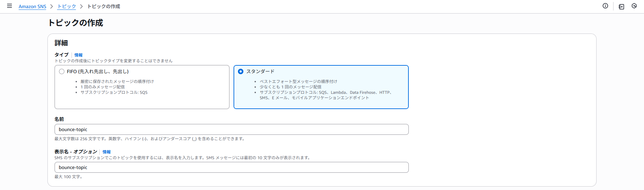Click the info circle icon in header
Screen dimensions: 644x190
[605, 6]
